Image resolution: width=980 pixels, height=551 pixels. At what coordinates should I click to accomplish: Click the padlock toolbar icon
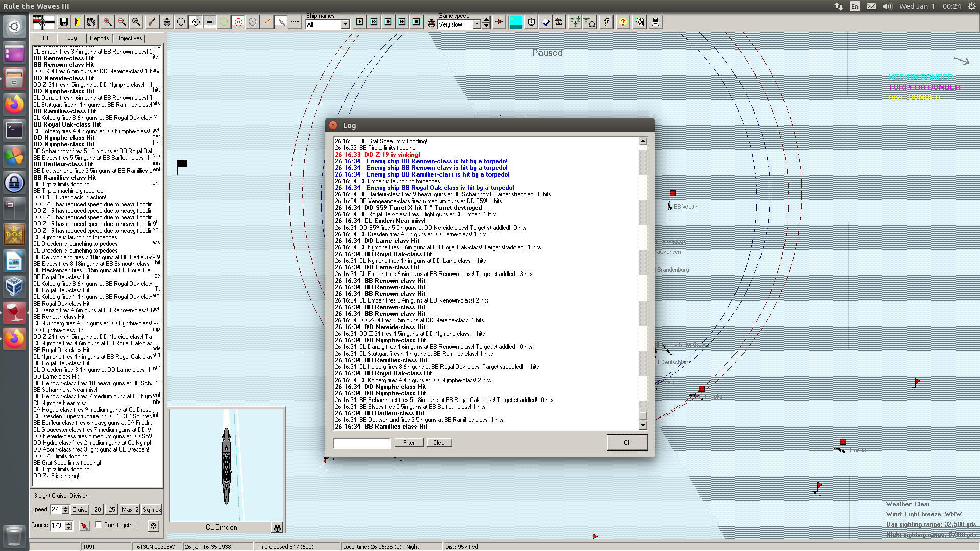point(167,22)
